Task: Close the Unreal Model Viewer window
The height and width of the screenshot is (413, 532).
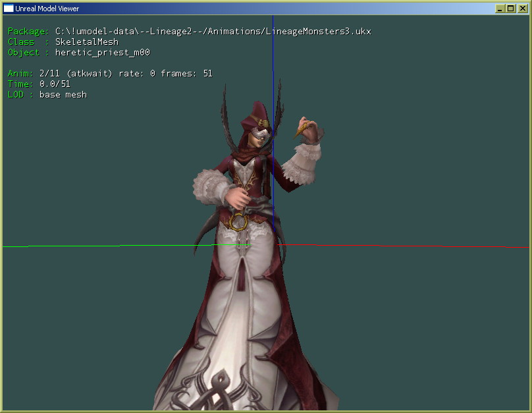Action: 523,9
